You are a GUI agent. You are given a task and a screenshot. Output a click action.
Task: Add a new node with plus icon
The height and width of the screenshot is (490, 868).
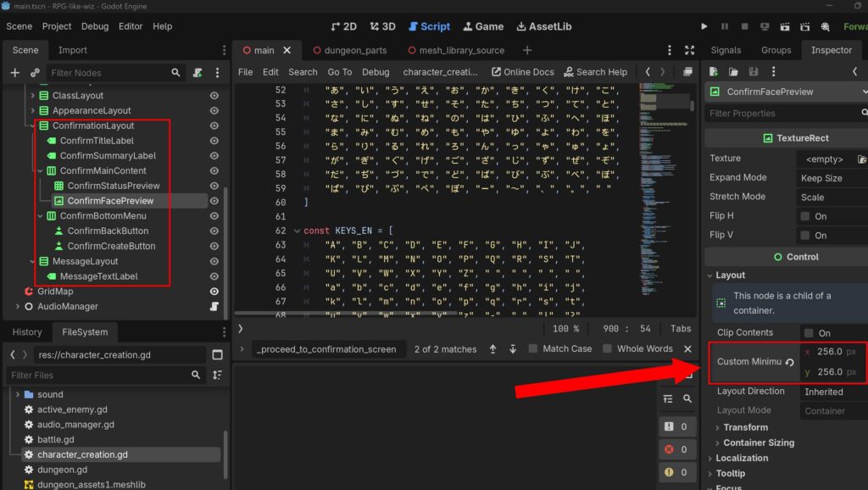pos(15,73)
